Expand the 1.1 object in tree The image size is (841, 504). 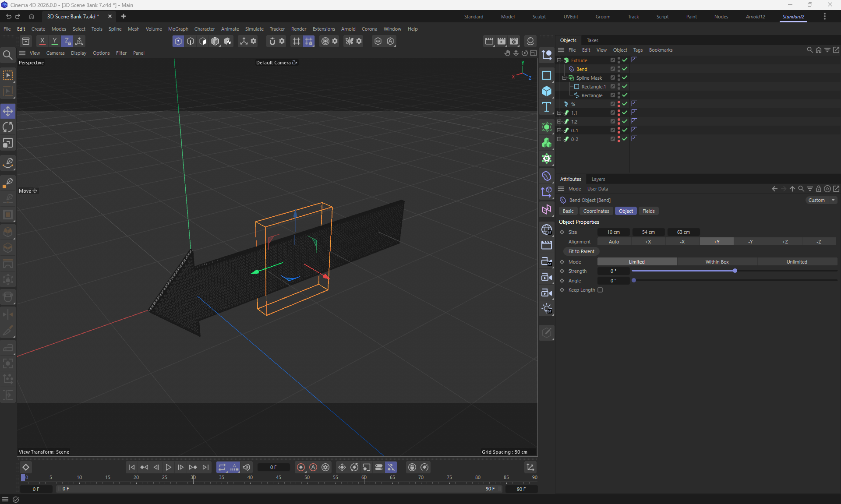pyautogui.click(x=559, y=113)
